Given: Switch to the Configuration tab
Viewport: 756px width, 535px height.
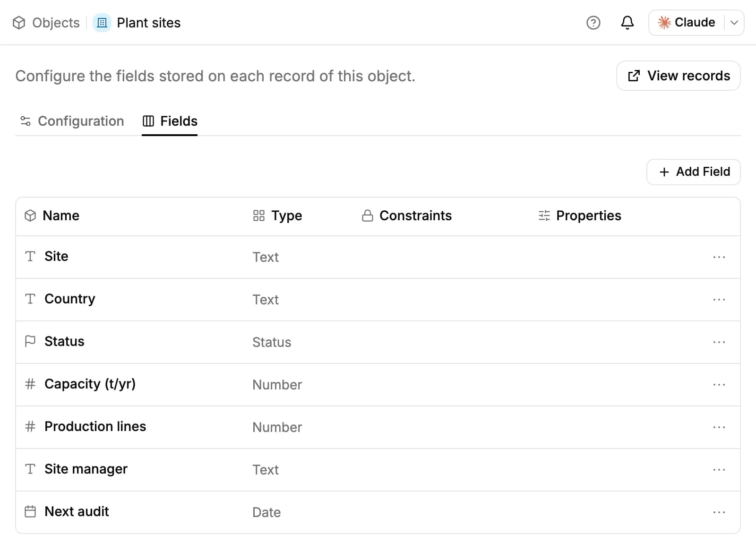Looking at the screenshot, I should click(x=72, y=121).
